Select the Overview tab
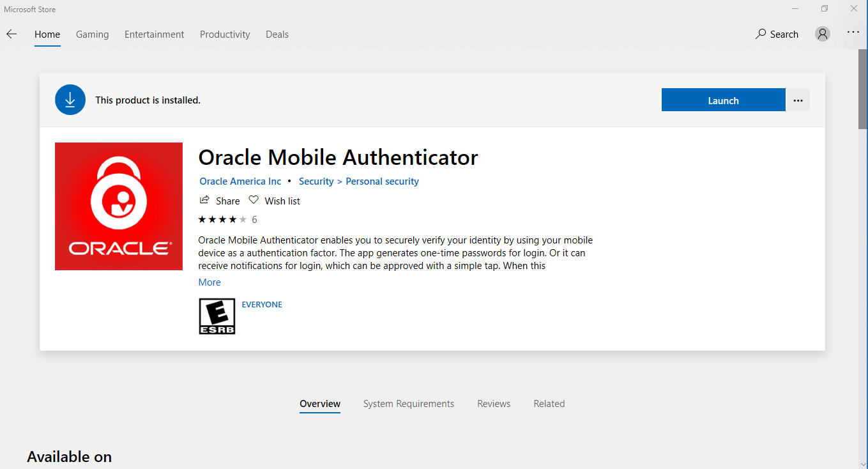 point(320,404)
